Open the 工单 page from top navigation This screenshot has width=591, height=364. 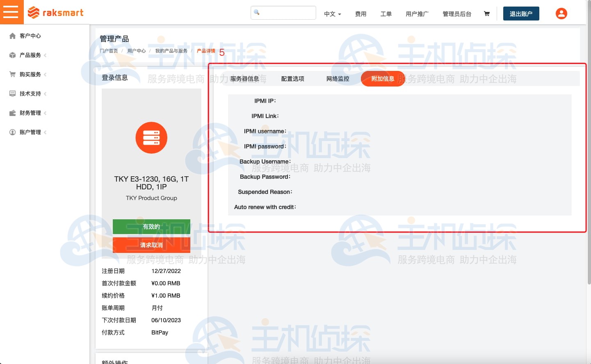click(x=386, y=14)
